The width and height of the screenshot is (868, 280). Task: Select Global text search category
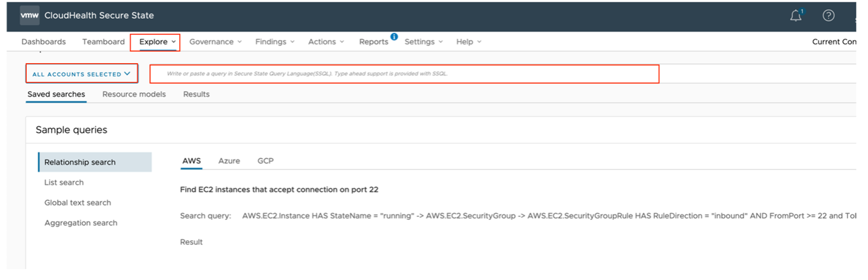pos(78,203)
